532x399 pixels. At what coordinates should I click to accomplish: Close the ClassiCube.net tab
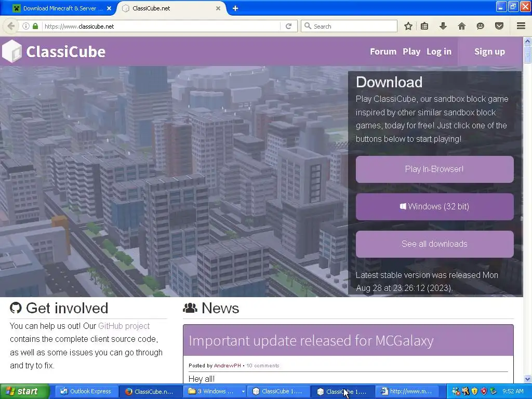coord(218,8)
